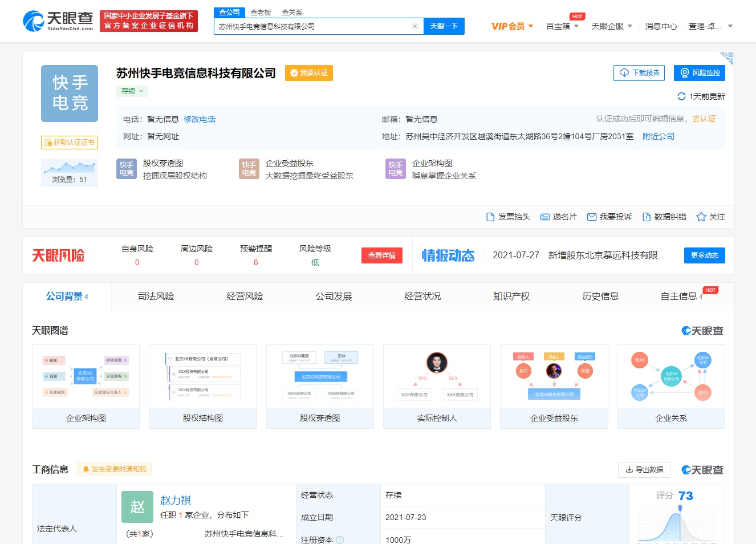Click the 苏州快手电竞信息科… company link
Screen dimensions: 756x544
tap(244, 534)
